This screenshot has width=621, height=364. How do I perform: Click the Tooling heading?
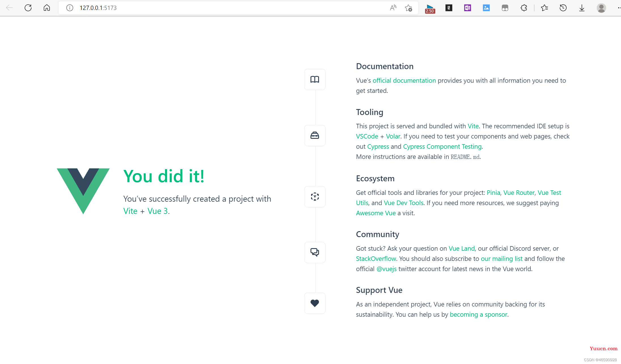(x=370, y=112)
